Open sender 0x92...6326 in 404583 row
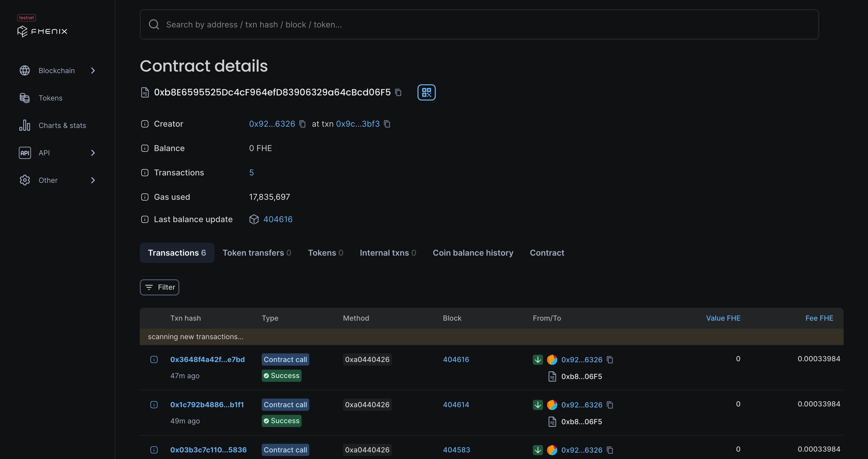 (x=582, y=450)
